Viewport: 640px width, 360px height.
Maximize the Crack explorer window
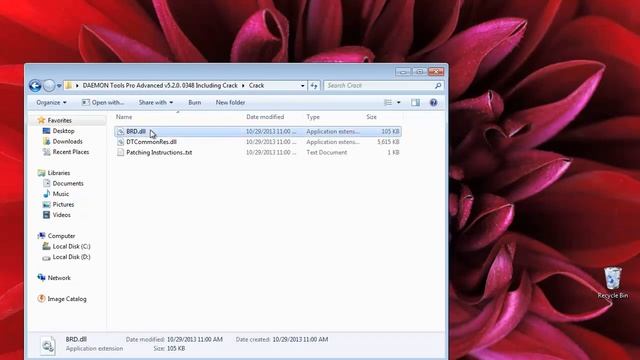point(419,72)
